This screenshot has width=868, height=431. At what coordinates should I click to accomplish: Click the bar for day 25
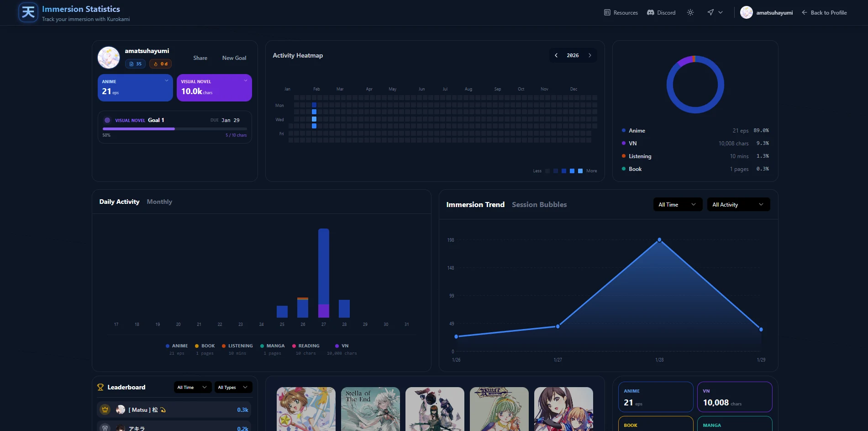click(x=282, y=312)
